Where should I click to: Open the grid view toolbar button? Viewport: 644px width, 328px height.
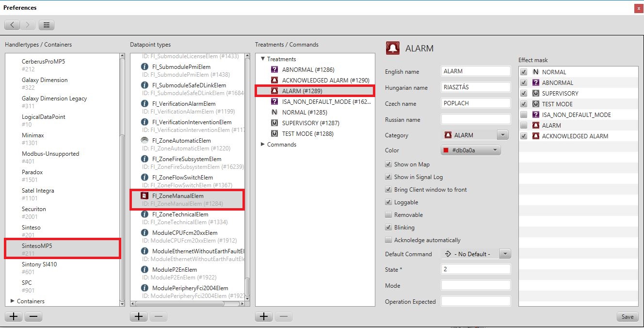point(47,25)
